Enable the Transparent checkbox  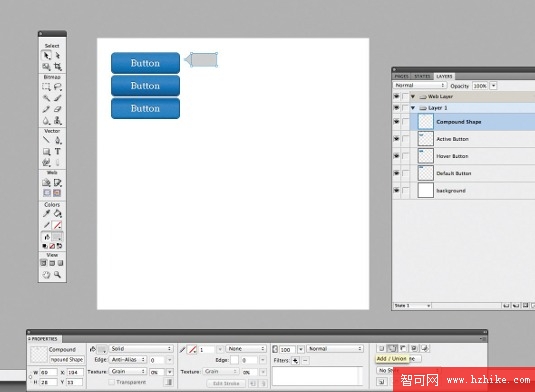(112, 382)
